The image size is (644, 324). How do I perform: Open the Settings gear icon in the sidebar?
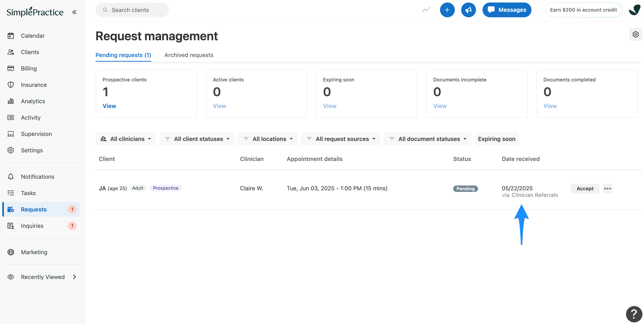[10, 150]
